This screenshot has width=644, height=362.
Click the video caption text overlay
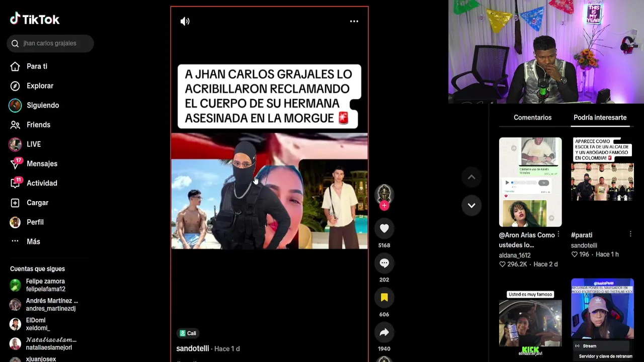coord(269,96)
